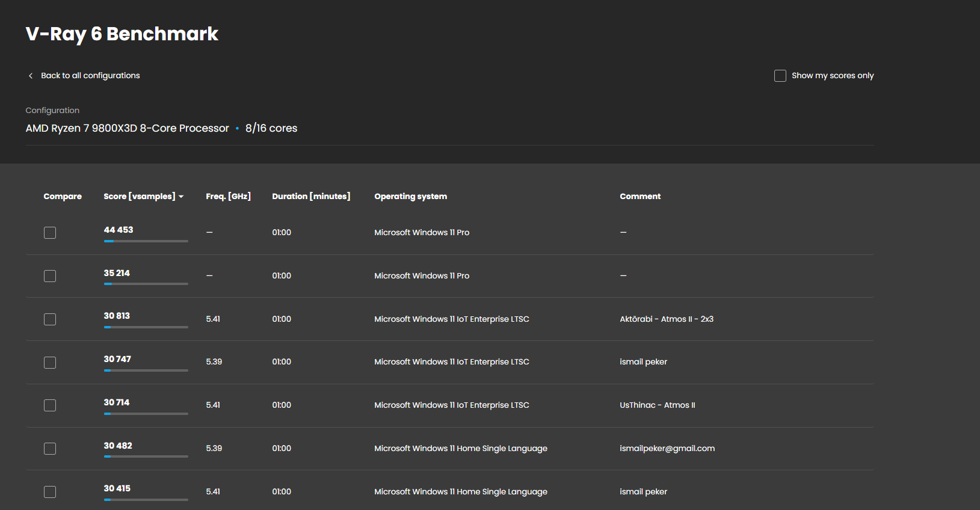This screenshot has height=510, width=980.
Task: Click ismail peker comment in 30 747 row
Action: pyautogui.click(x=644, y=362)
